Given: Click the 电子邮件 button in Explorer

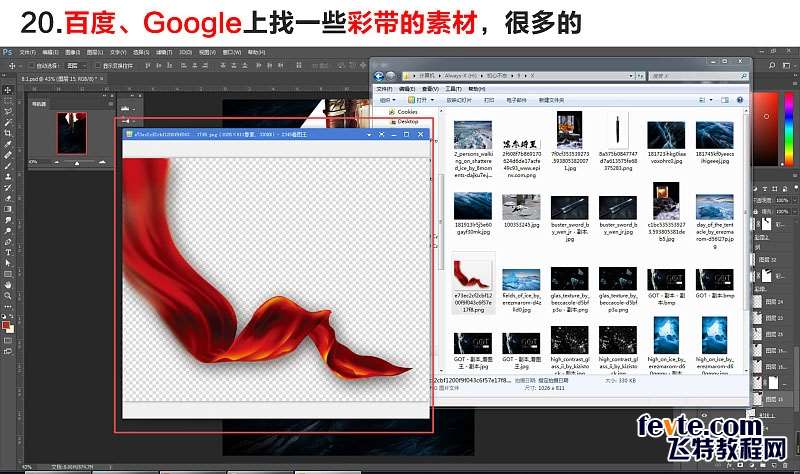Looking at the screenshot, I should click(x=516, y=100).
